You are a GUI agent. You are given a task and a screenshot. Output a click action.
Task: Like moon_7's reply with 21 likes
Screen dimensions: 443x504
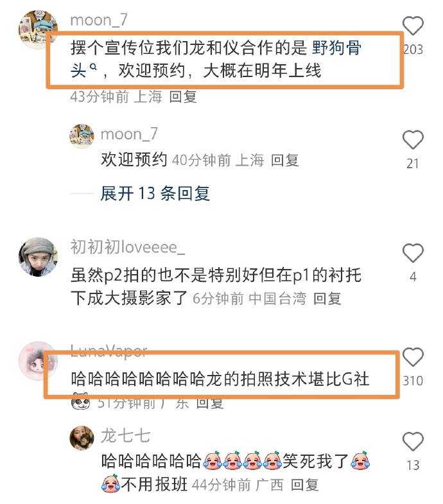413,139
